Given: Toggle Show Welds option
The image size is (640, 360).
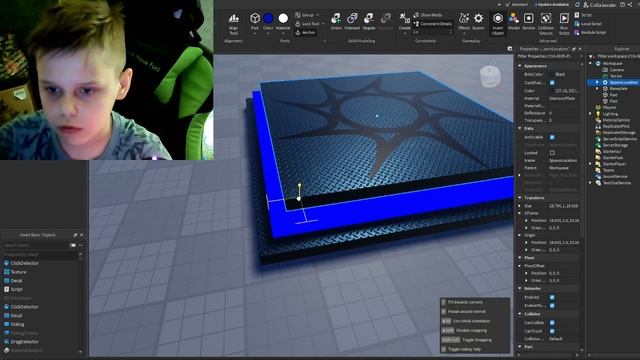Looking at the screenshot, I should click(428, 15).
